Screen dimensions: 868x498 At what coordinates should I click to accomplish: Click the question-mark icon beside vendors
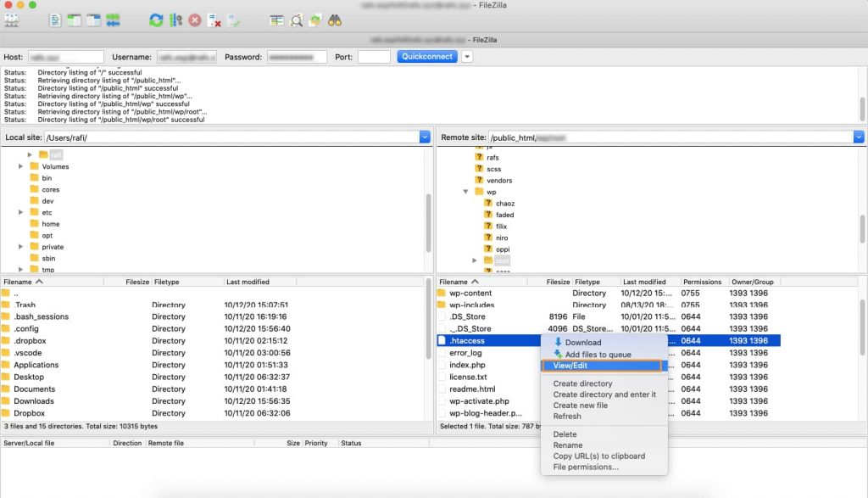click(x=479, y=180)
